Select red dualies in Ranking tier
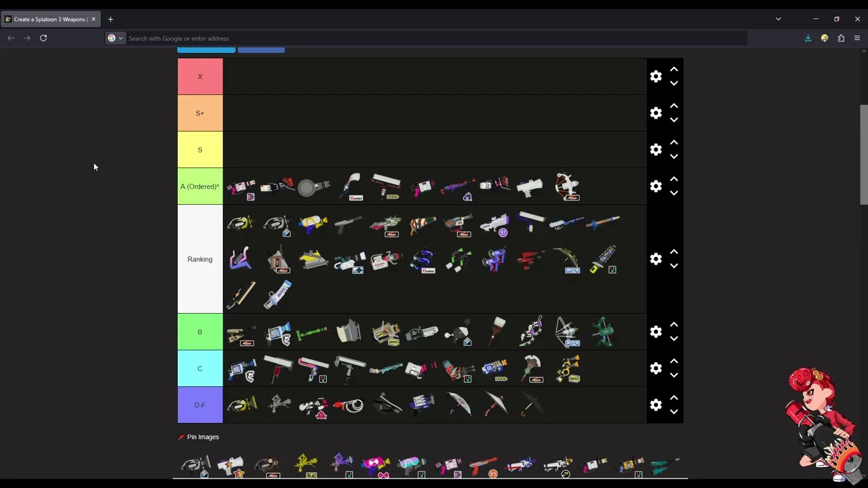Screen dimensions: 868x488 click(530, 259)
